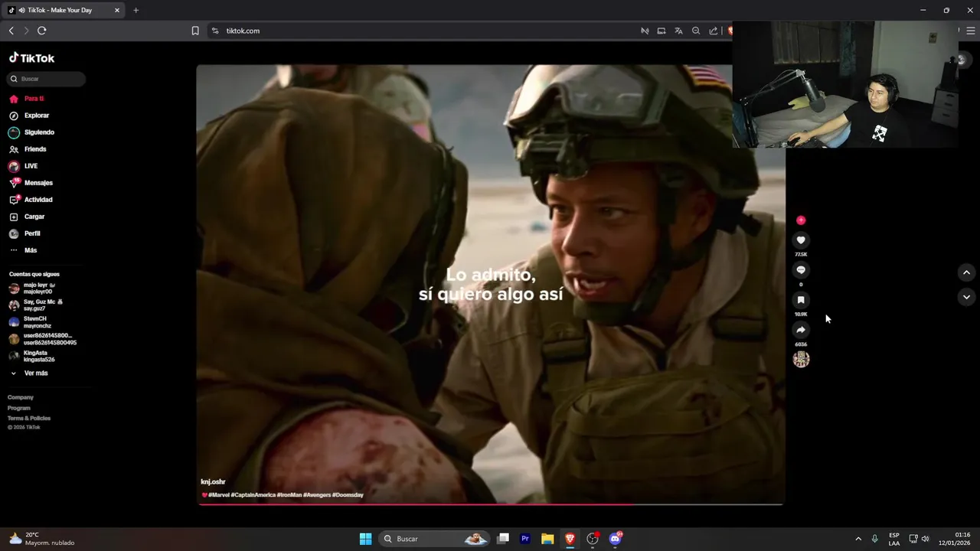The width and height of the screenshot is (980, 551).
Task: Select Cargar to upload a video
Action: 27,217
